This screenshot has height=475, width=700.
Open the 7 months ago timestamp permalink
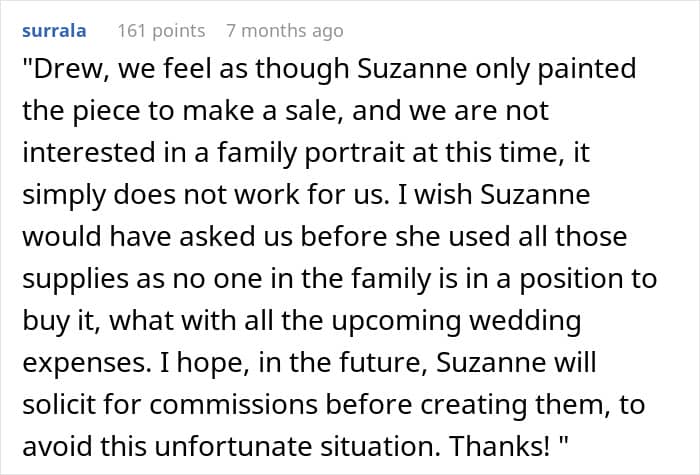(x=285, y=31)
